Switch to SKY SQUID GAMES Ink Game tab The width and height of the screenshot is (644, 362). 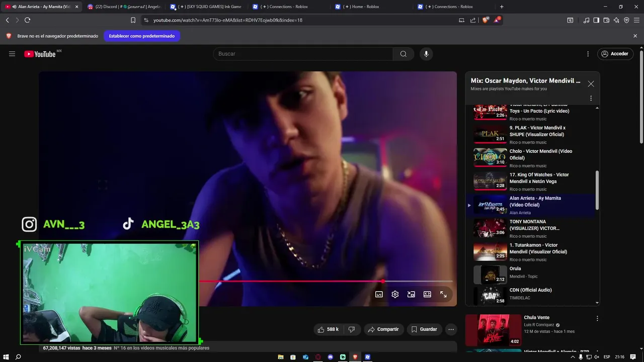coord(206,7)
